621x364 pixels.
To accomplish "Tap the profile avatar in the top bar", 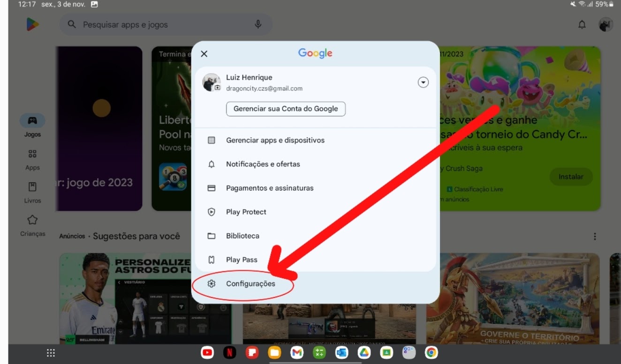I will [x=606, y=25].
